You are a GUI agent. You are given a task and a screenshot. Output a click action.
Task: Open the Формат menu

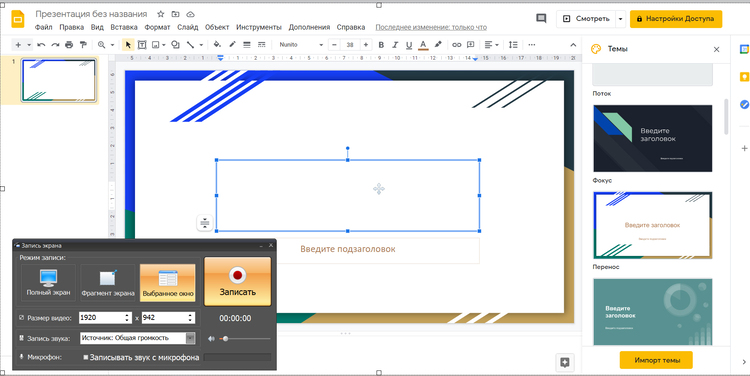157,27
